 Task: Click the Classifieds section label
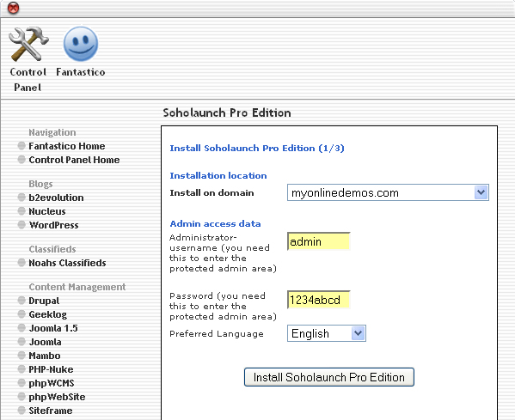52,249
